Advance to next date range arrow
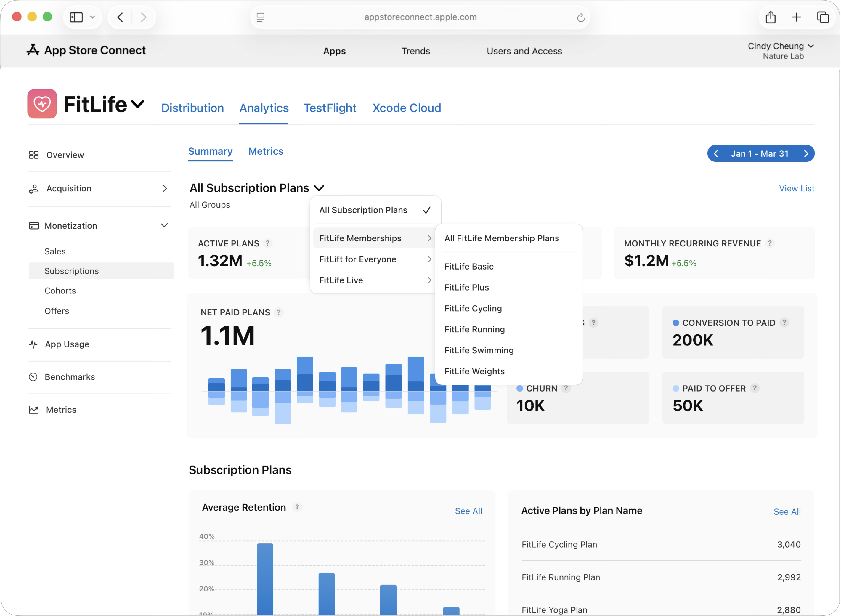This screenshot has height=616, width=841. pos(806,154)
